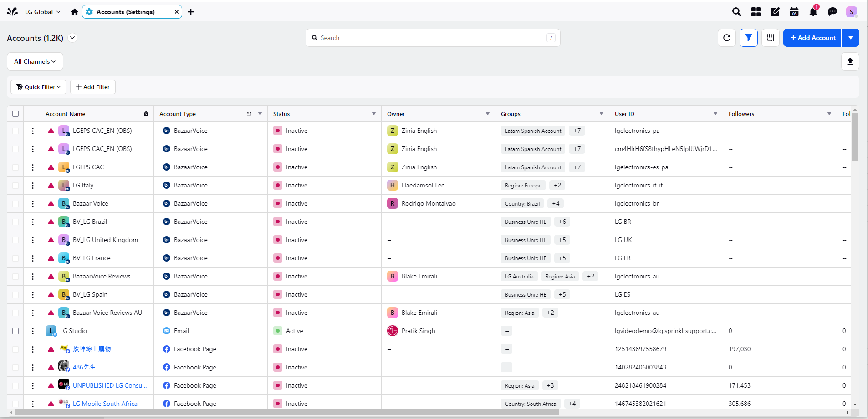Click the refresh accounts icon
The width and height of the screenshot is (868, 419).
tap(727, 38)
